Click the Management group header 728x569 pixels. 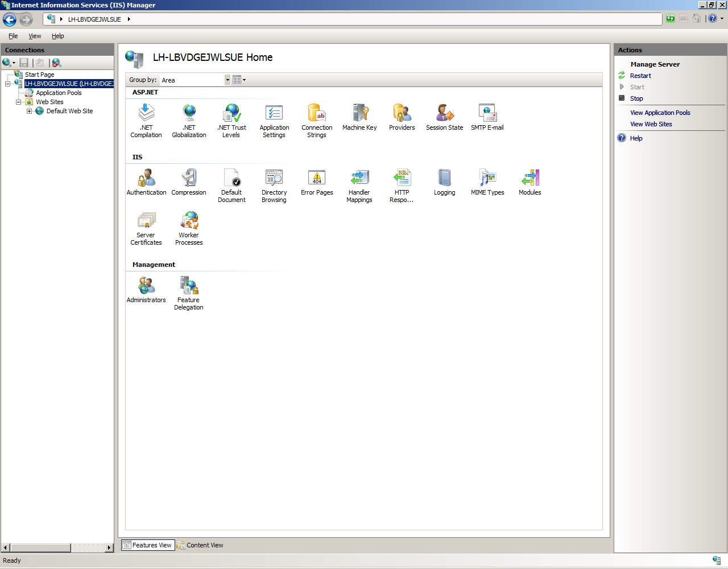tap(154, 265)
